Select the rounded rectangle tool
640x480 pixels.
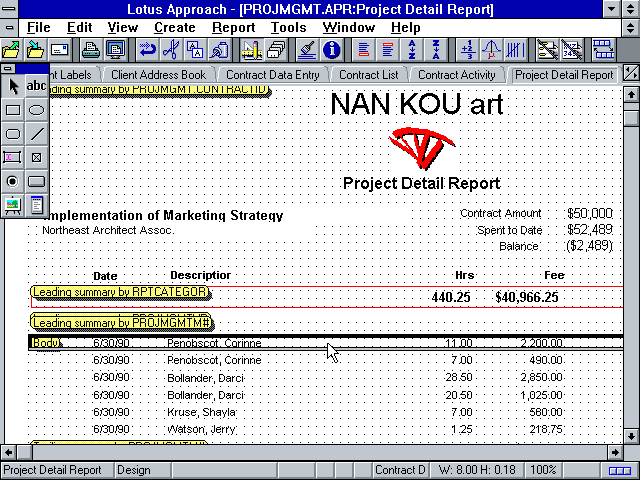click(13, 134)
